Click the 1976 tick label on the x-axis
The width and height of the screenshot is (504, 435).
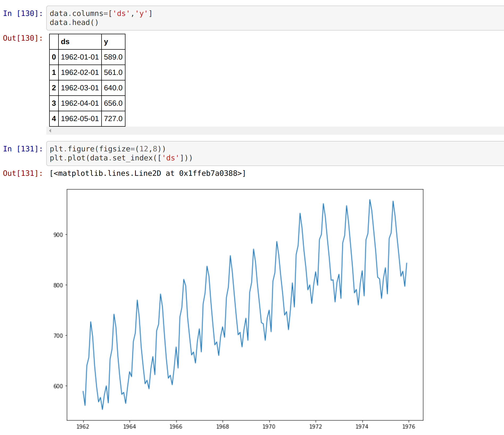point(409,427)
